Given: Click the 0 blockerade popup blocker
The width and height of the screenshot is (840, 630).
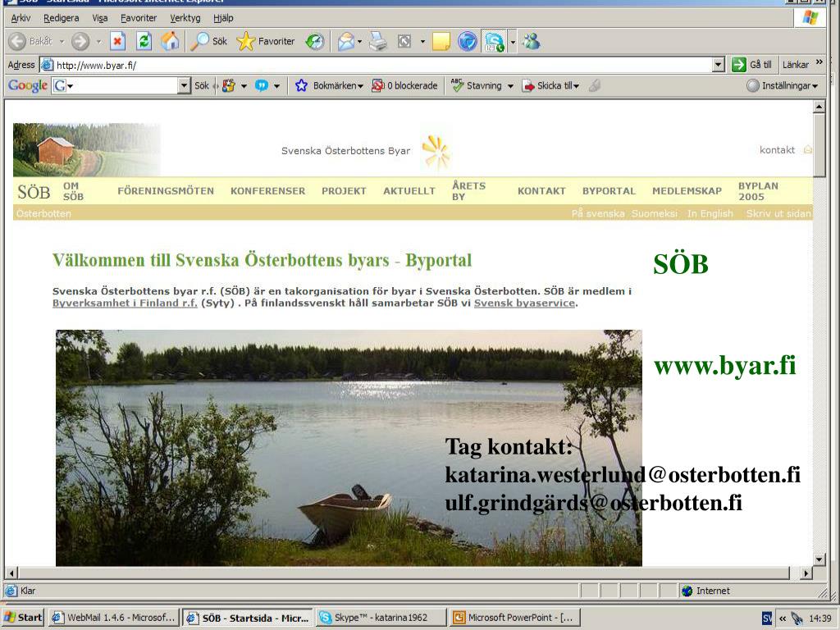Looking at the screenshot, I should [404, 85].
